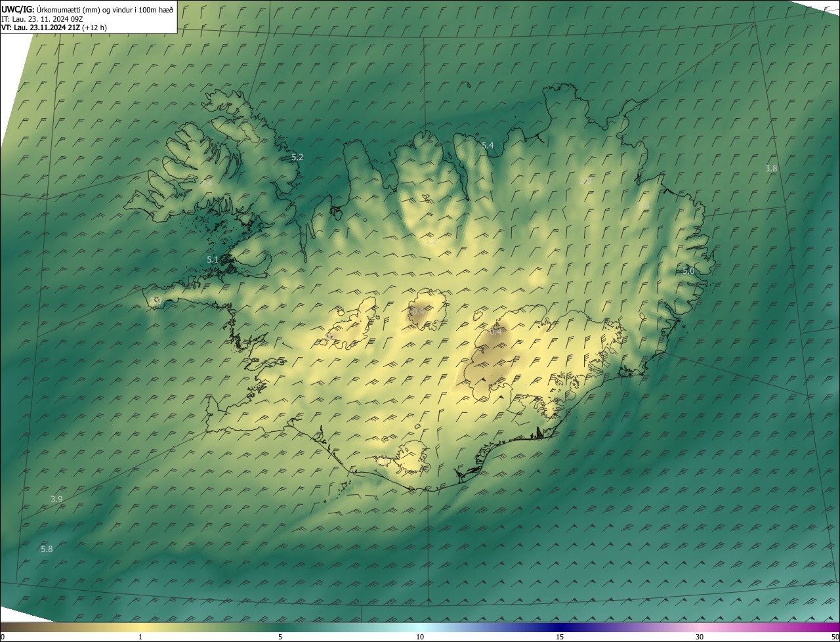
Task: Click the 5.8 value label over the southwest sea
Action: (x=47, y=549)
